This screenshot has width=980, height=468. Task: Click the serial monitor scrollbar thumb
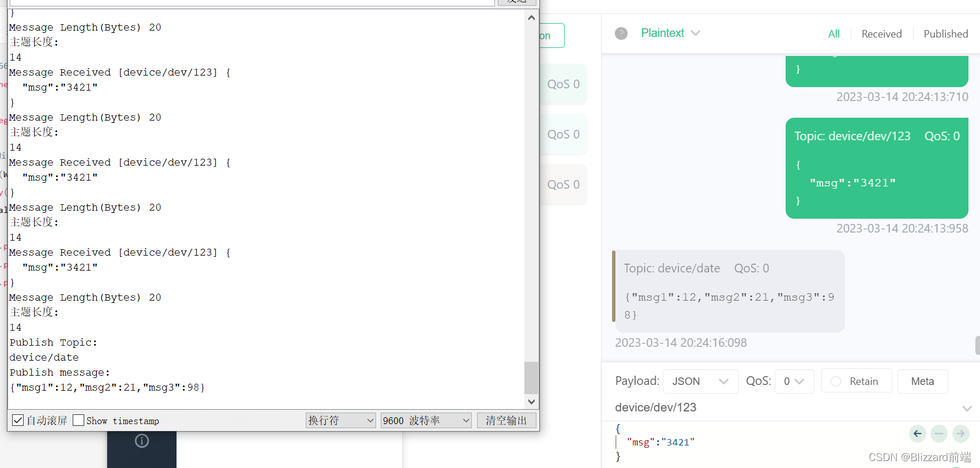(x=531, y=377)
